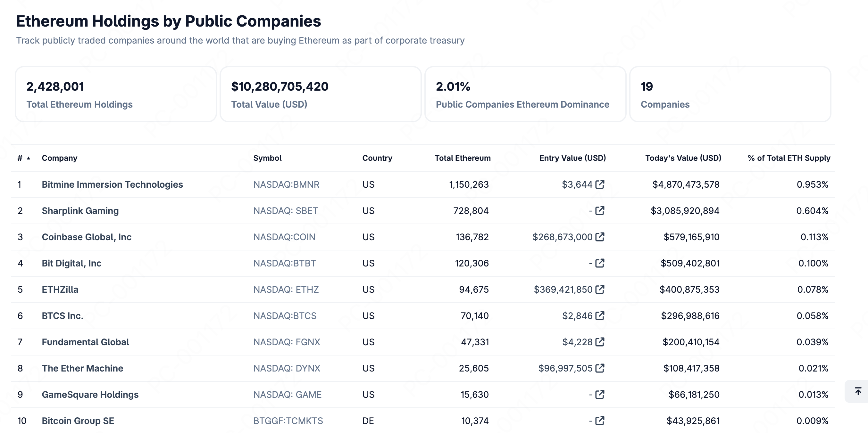
Task: Click GameSquare Holdings external link icon
Action: click(600, 394)
